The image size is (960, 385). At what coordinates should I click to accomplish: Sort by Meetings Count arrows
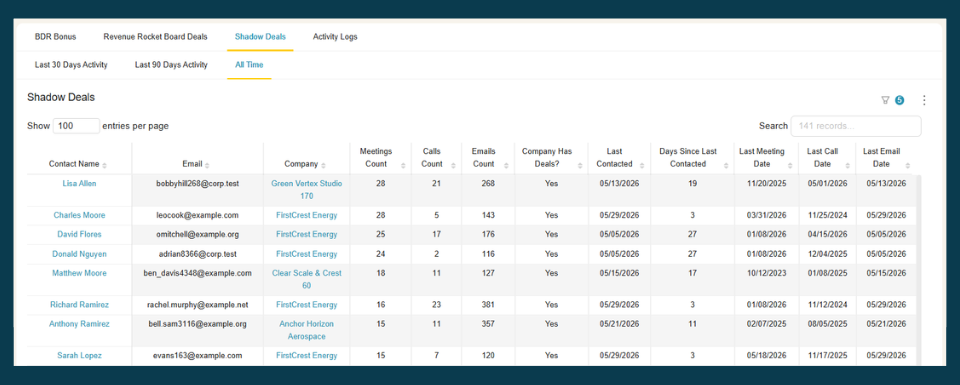[x=403, y=165]
